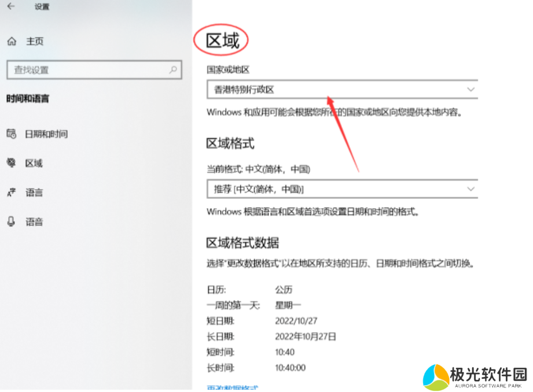Expand the chevron on the 香港特别行政区 combo box
This screenshot has height=392, width=533.
point(470,90)
